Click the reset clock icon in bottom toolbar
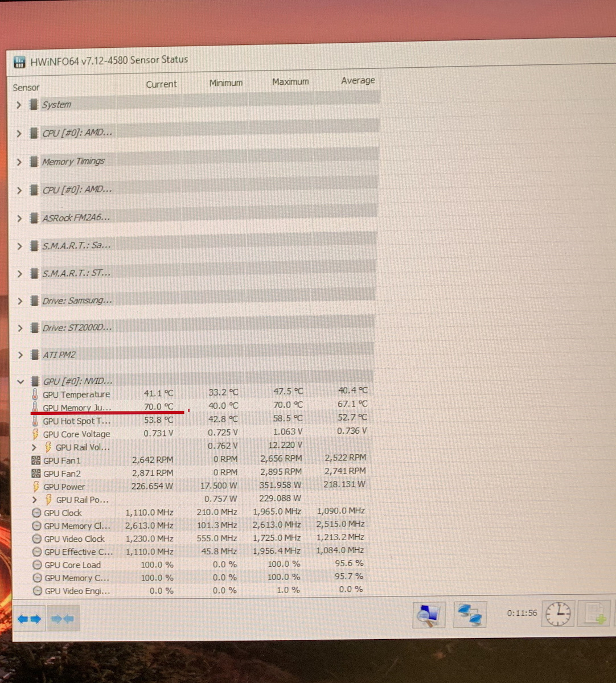Image resolution: width=616 pixels, height=683 pixels. click(x=558, y=614)
